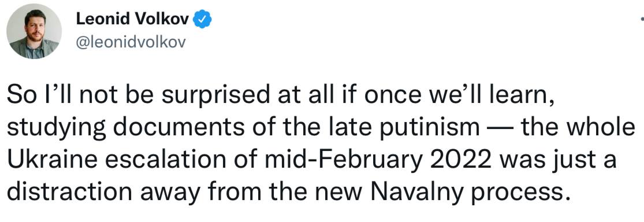Screen dimensions: 644x222
Task: Click the blue verified badge icon
Action: (203, 19)
